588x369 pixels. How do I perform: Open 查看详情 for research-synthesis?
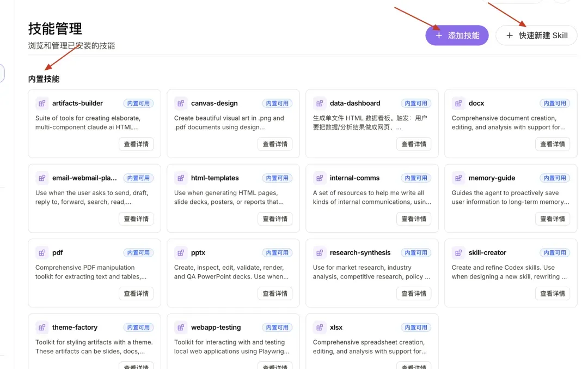[414, 294]
